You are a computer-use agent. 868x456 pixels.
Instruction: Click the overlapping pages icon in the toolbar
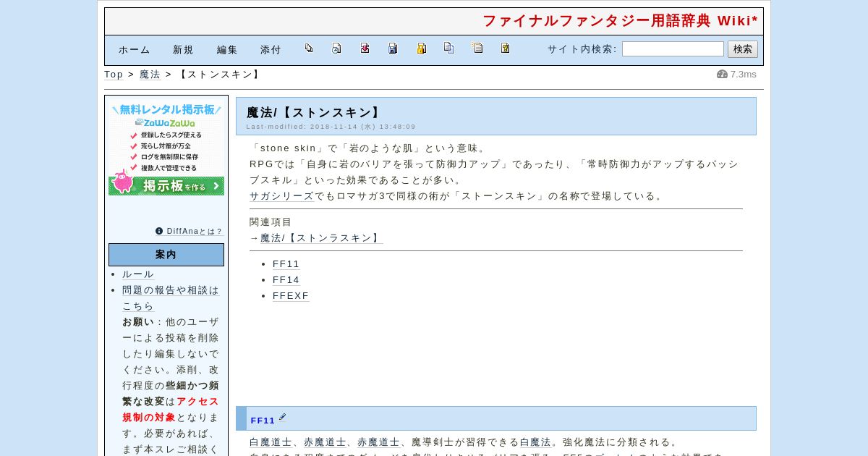point(309,48)
